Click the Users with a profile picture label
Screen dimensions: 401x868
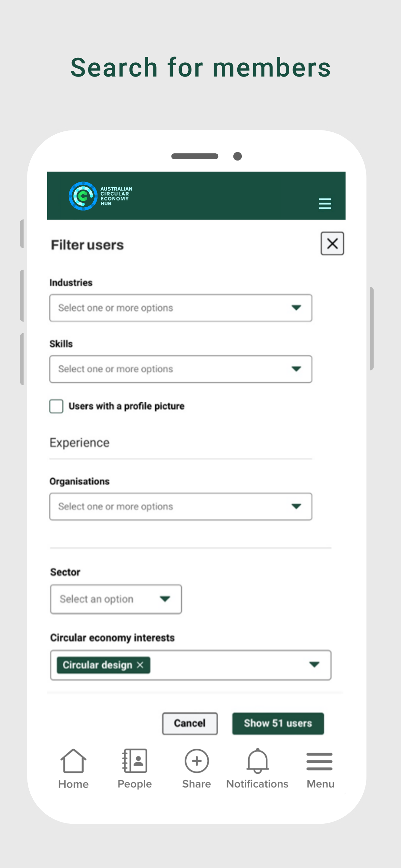pos(126,406)
